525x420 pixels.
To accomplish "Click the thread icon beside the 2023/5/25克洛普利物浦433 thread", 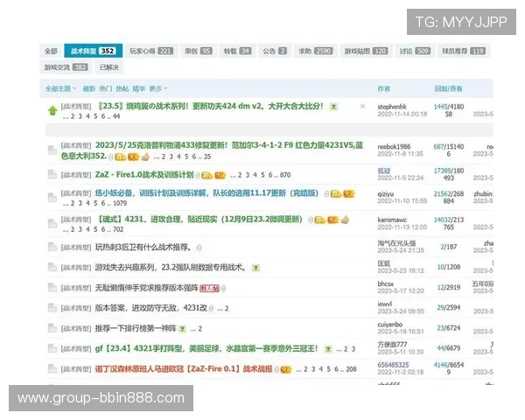I will (x=52, y=150).
